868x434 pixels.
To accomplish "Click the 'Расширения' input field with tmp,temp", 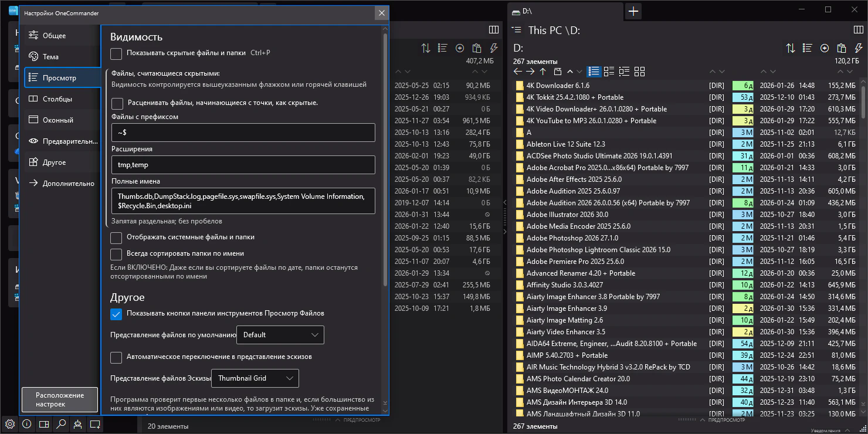I will click(x=243, y=165).
